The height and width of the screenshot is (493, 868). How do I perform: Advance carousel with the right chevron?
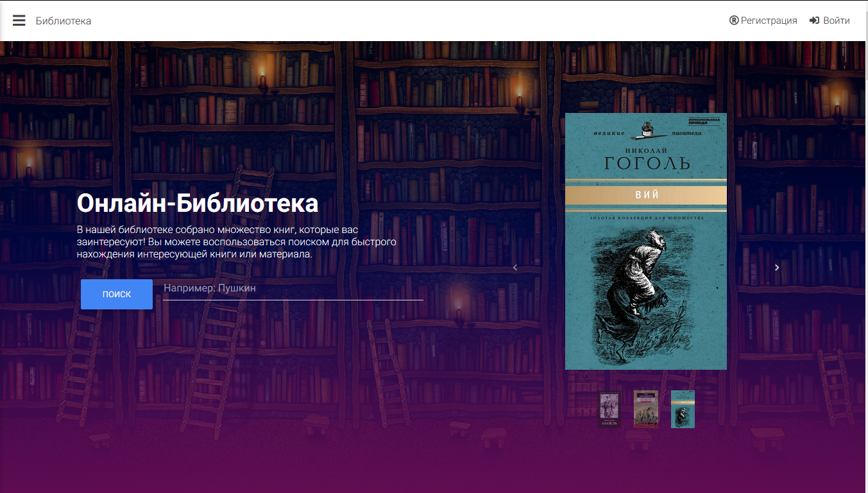click(x=777, y=268)
